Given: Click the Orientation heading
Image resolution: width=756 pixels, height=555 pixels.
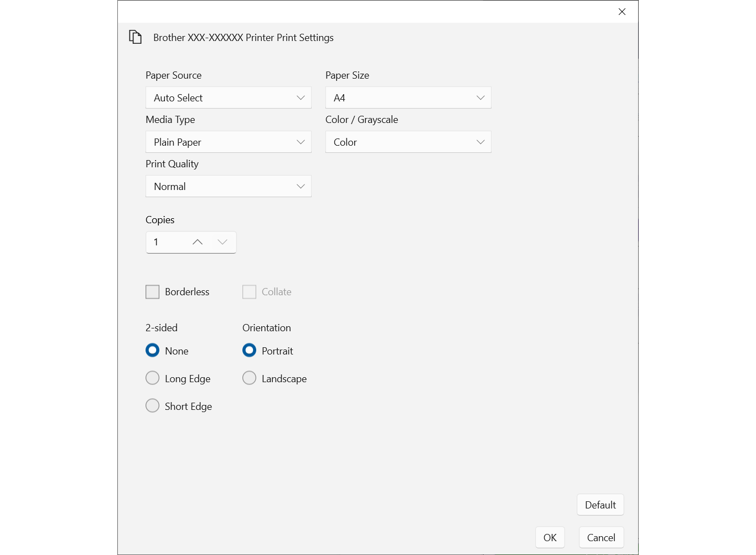Looking at the screenshot, I should 267,328.
